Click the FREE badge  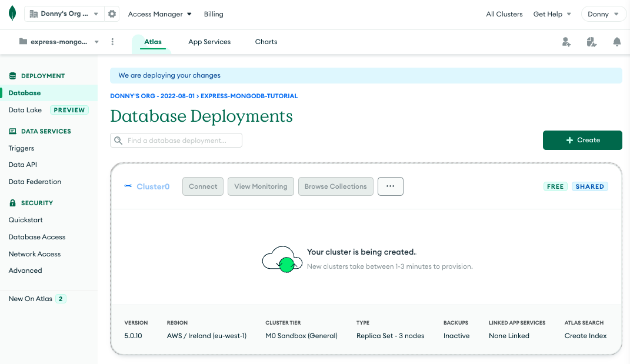click(555, 186)
